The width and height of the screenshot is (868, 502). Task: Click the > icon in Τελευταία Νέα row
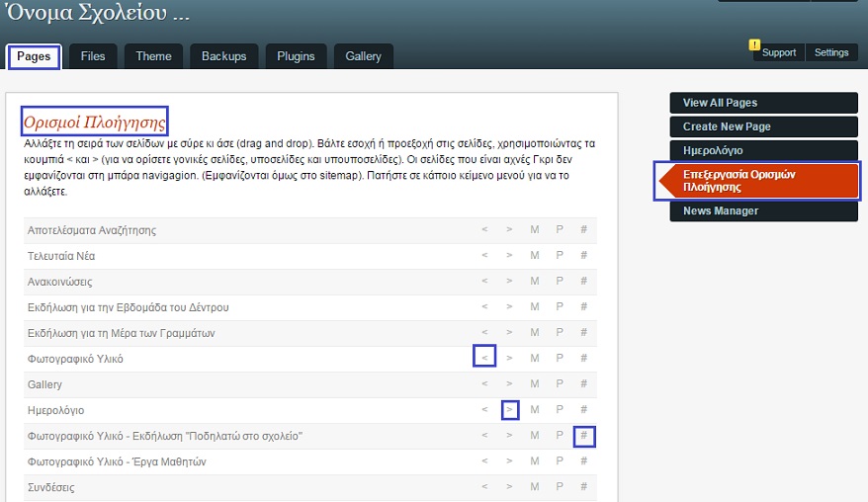click(509, 255)
